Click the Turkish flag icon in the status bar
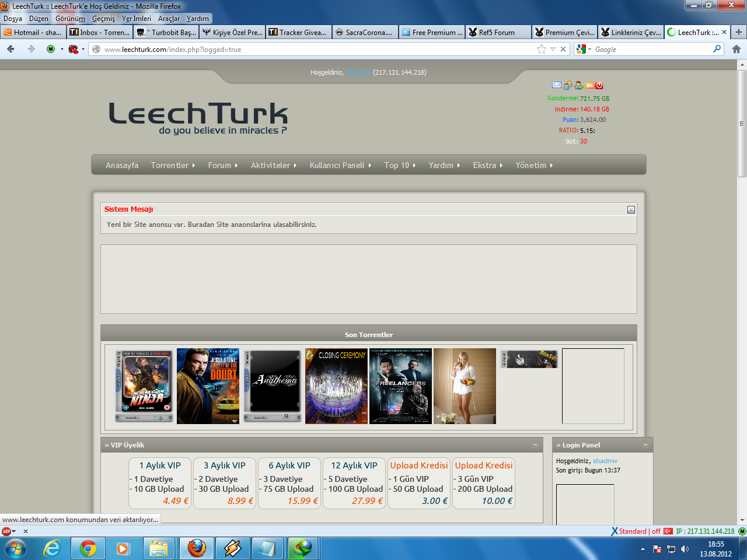The width and height of the screenshot is (747, 560). pos(668,531)
